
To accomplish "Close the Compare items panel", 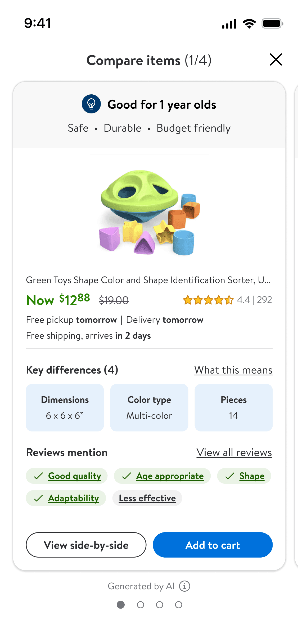I will click(276, 59).
